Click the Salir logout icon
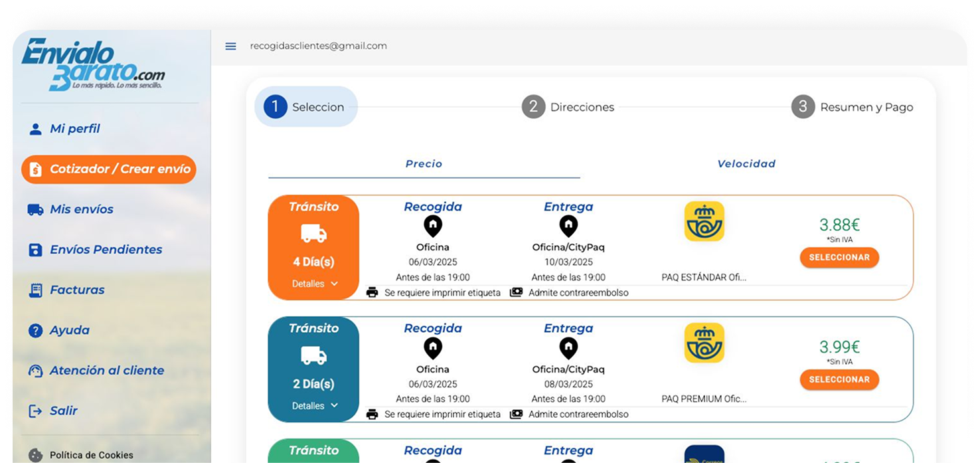 35,411
